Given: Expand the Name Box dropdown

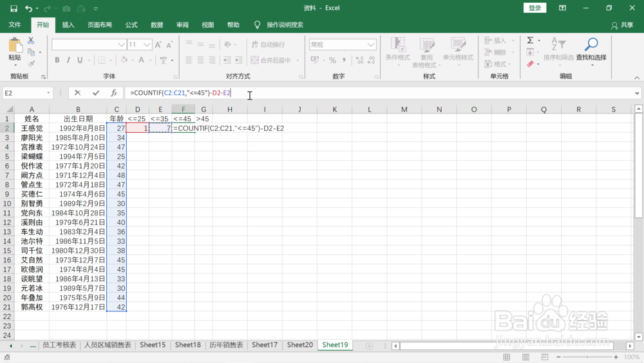Looking at the screenshot, I should click(48, 93).
